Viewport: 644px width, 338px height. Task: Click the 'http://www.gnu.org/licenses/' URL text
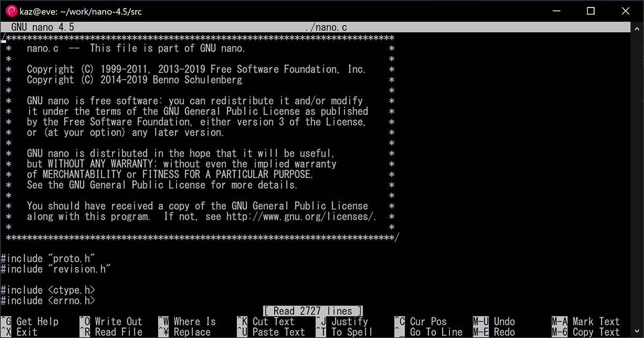click(x=301, y=217)
